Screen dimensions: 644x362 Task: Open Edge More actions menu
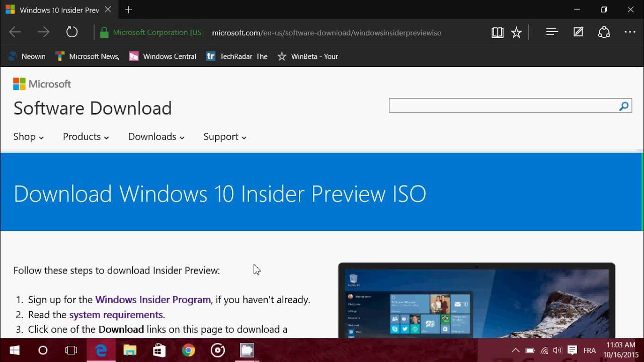click(630, 32)
